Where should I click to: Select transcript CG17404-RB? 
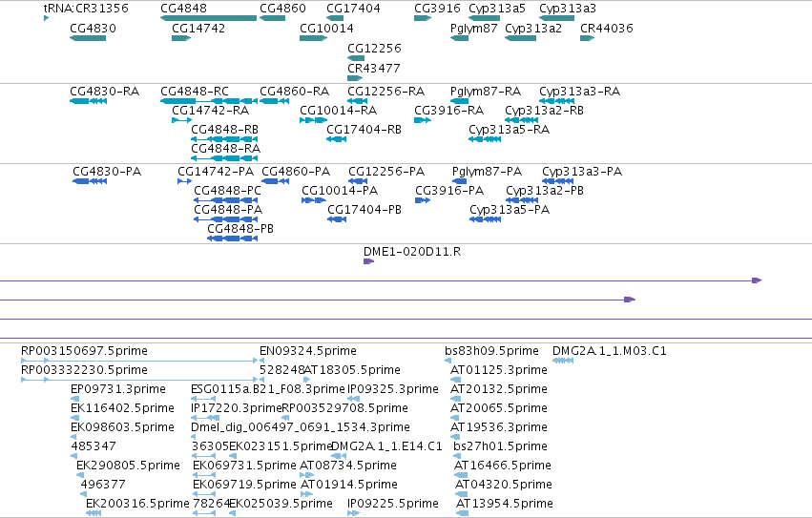pos(364,130)
